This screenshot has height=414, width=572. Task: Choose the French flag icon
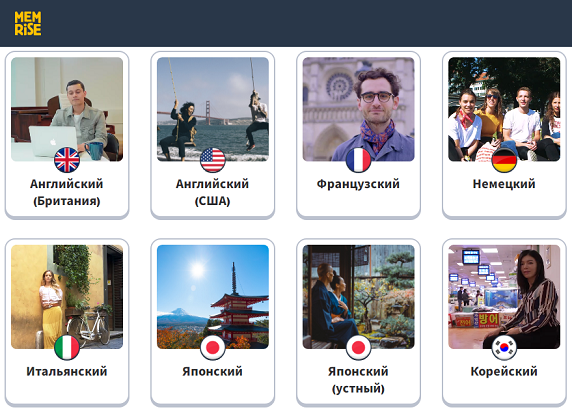pos(359,160)
